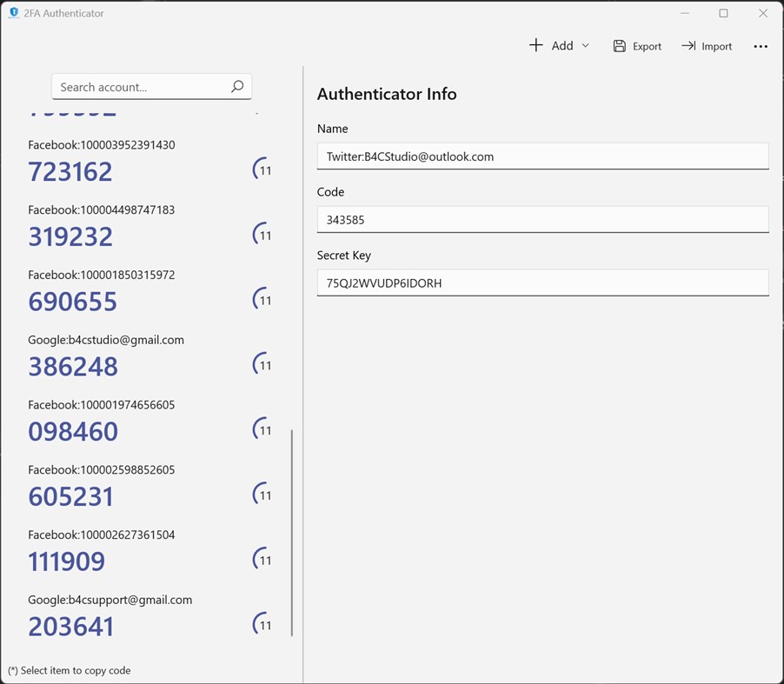
Task: Click the Export disk icon
Action: (x=620, y=45)
